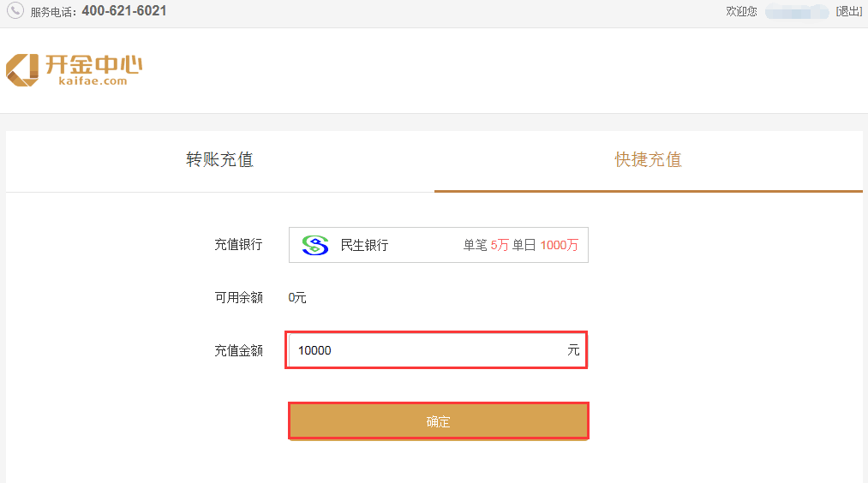Click the 民生银行 bank name text
868x483 pixels.
pyautogui.click(x=364, y=245)
